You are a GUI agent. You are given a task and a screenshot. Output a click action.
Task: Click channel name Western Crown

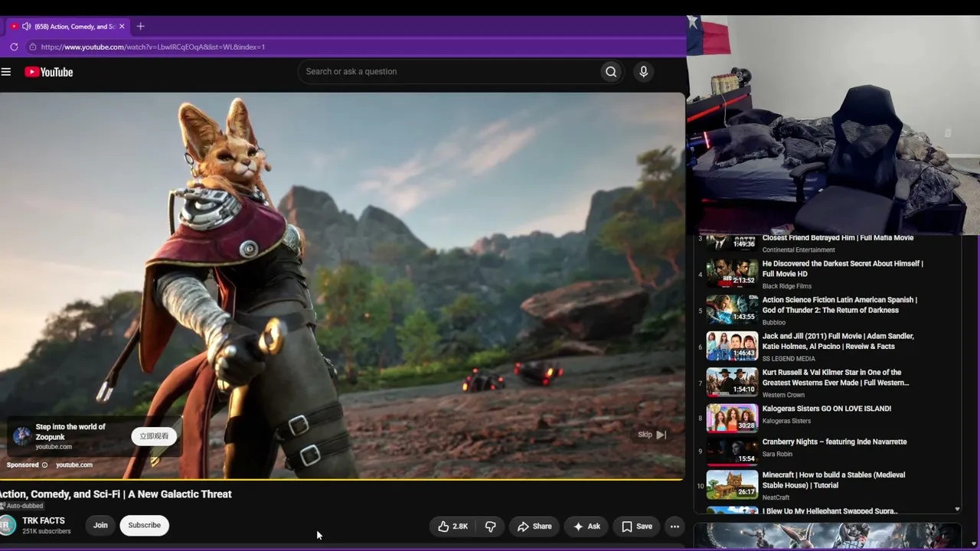click(784, 395)
